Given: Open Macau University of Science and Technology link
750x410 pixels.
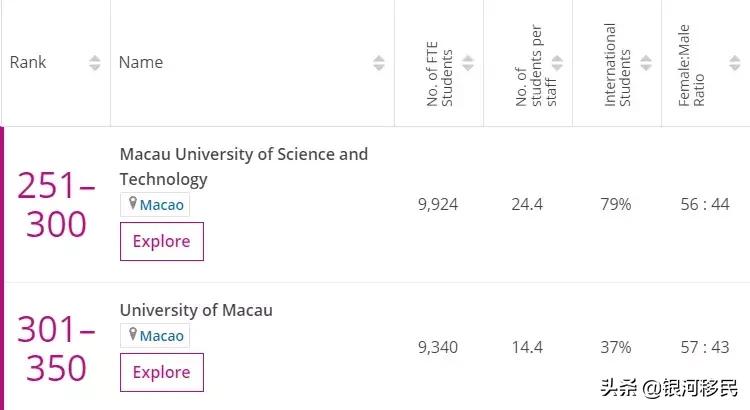Looking at the screenshot, I should tap(244, 166).
